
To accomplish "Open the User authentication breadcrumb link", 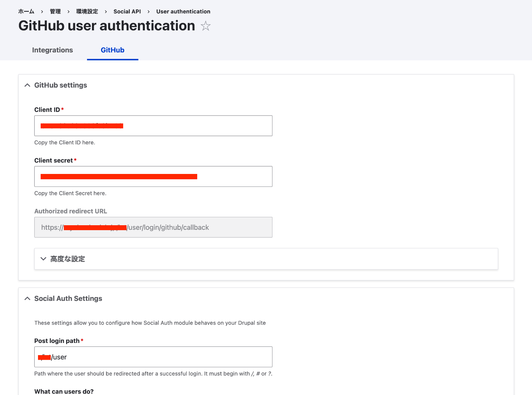I will 183,11.
